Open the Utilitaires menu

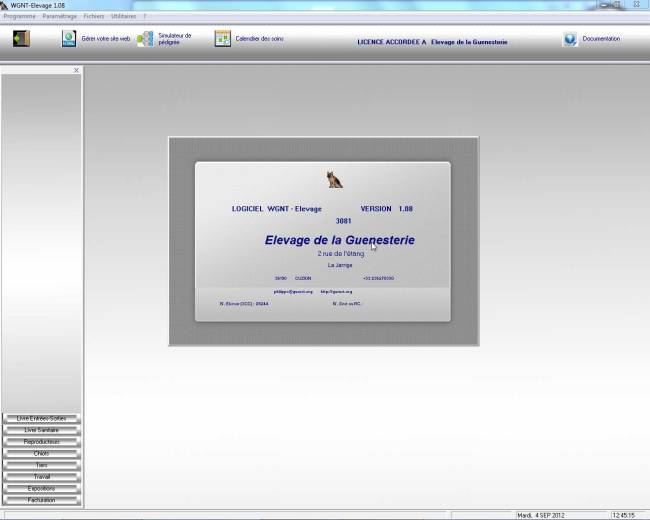point(124,16)
